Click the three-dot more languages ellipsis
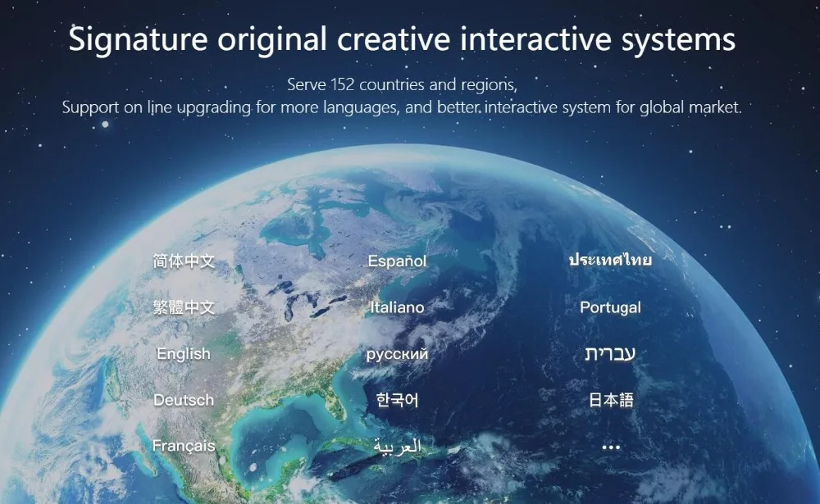This screenshot has height=504, width=820. pyautogui.click(x=611, y=447)
